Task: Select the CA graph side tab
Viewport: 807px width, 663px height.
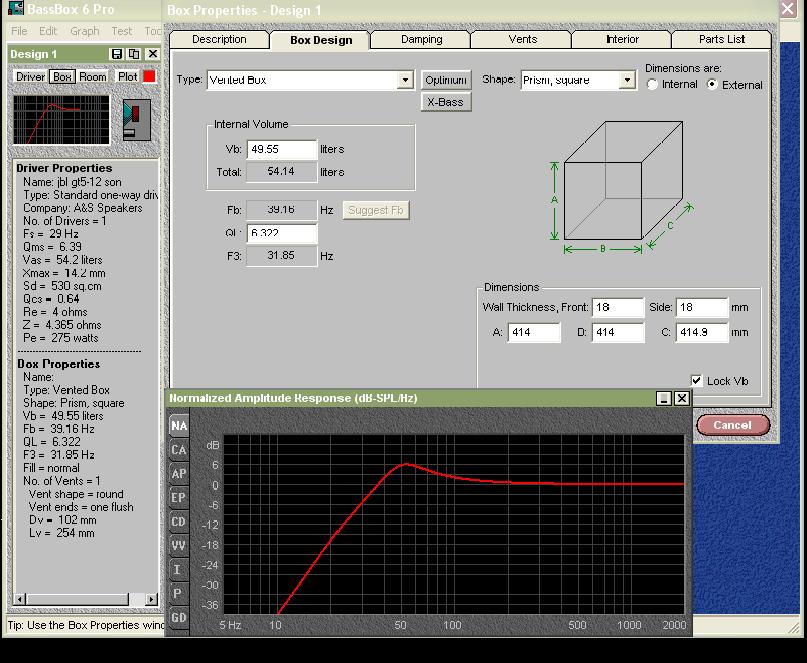Action: point(178,450)
